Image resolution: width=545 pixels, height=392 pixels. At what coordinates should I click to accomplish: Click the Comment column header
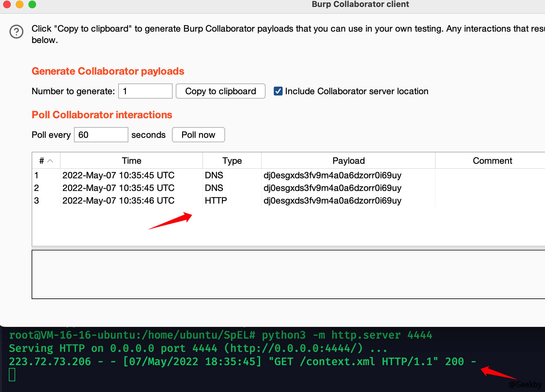492,161
